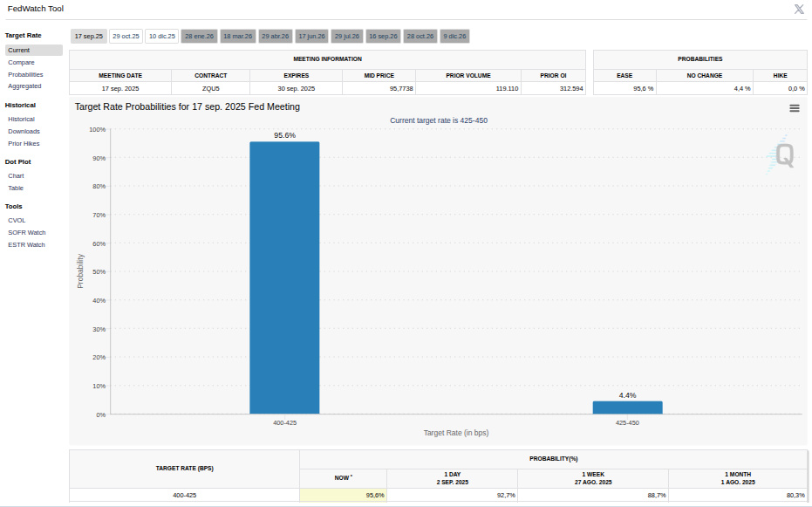Screen dimensions: 812x507
Task: Open the Dot Plot Chart link
Action: click(x=16, y=176)
